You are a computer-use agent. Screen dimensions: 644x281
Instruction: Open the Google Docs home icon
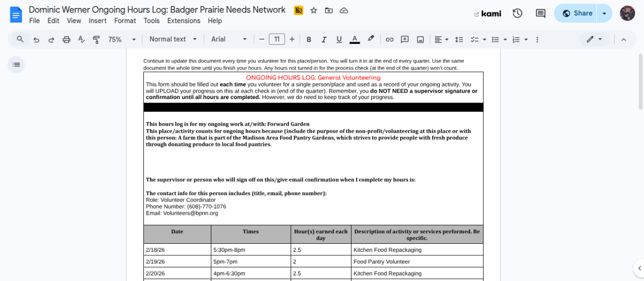pyautogui.click(x=16, y=15)
